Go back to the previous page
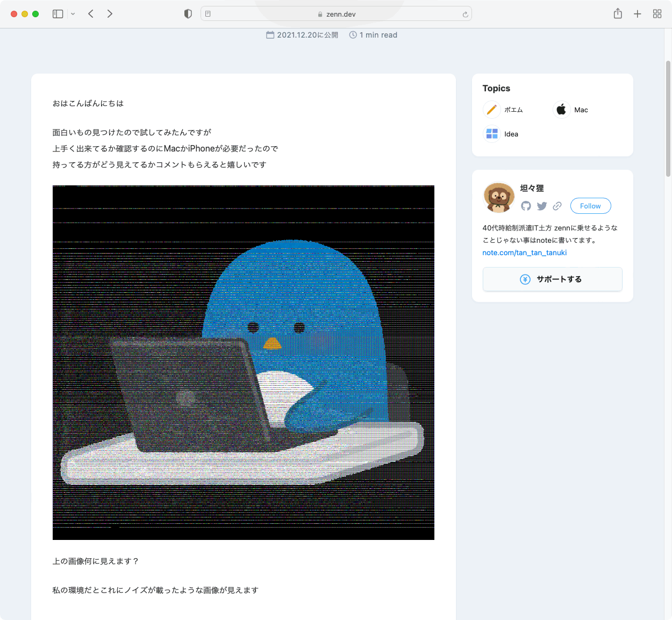 coord(91,14)
